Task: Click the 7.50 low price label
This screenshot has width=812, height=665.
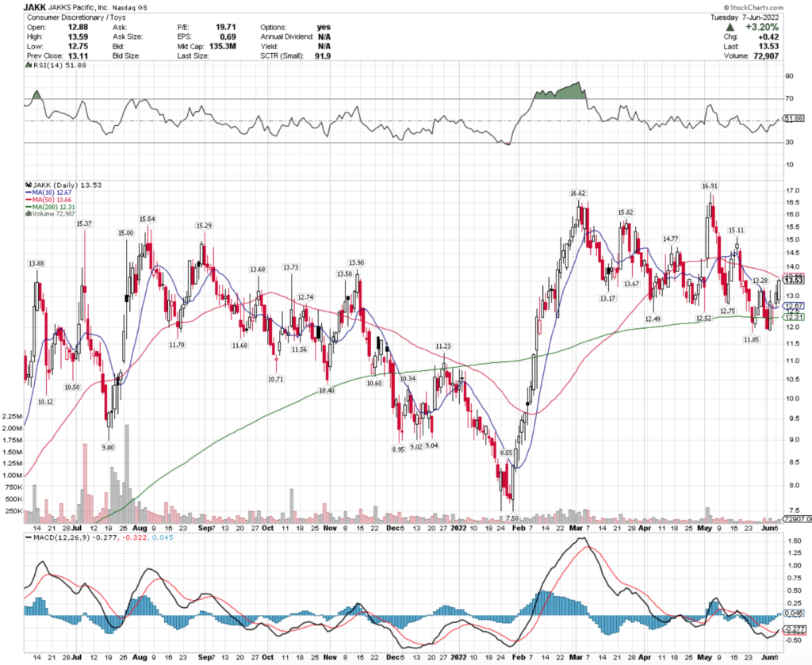Action: point(512,518)
